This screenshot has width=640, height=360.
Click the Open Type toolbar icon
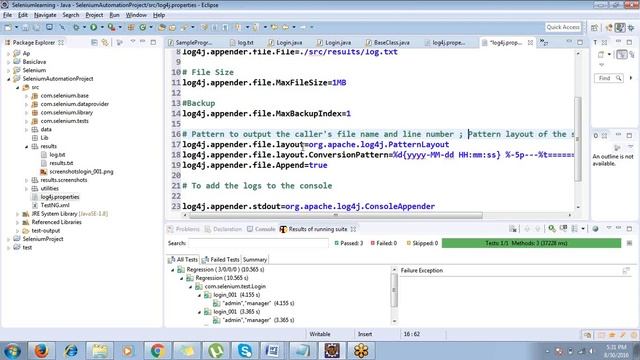coord(162,27)
